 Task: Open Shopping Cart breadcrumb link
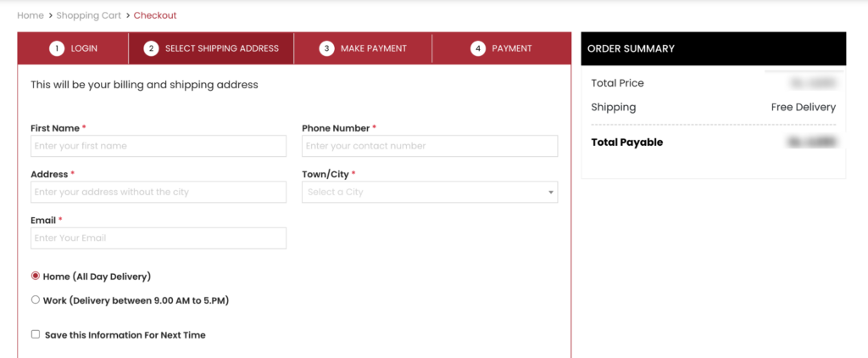[x=89, y=15]
